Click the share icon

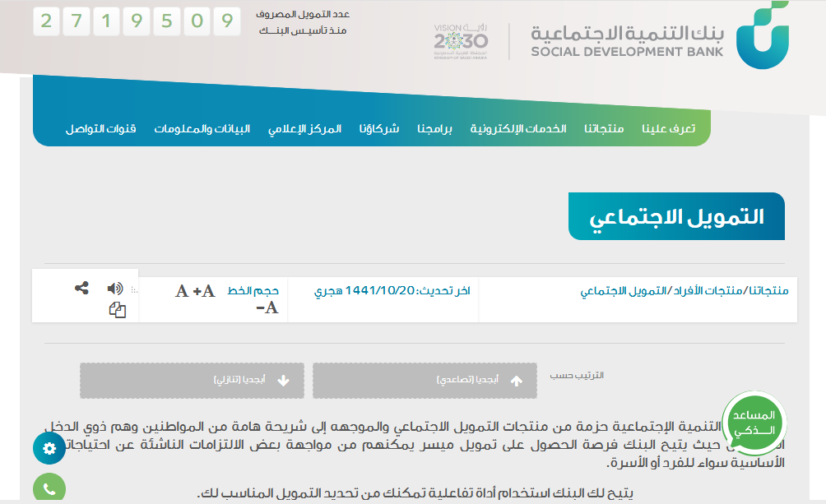point(81,289)
